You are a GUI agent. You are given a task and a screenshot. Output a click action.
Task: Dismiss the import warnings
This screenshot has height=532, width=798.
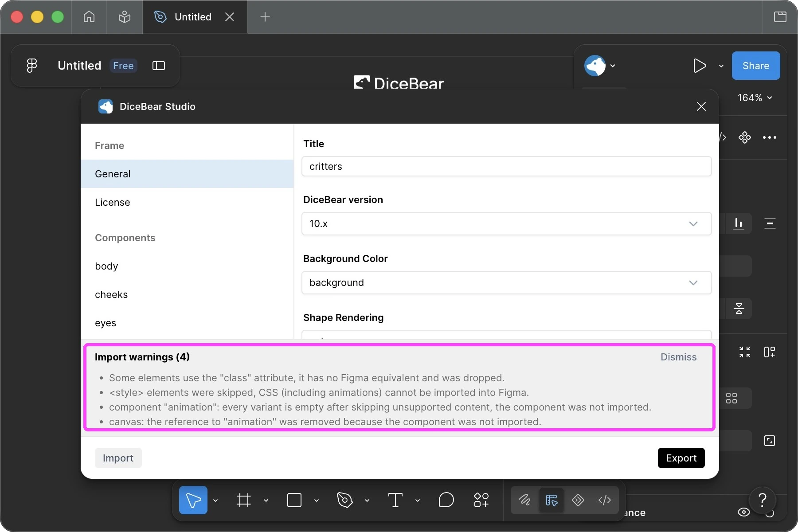679,357
